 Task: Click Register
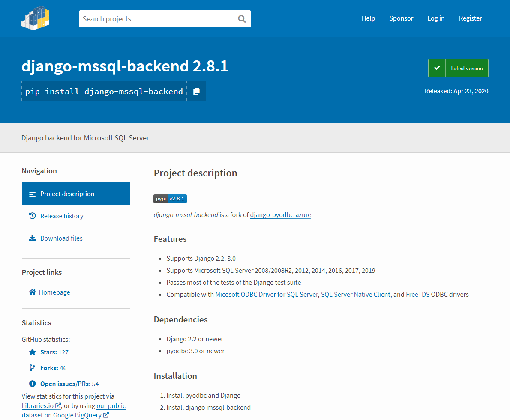pyautogui.click(x=470, y=18)
